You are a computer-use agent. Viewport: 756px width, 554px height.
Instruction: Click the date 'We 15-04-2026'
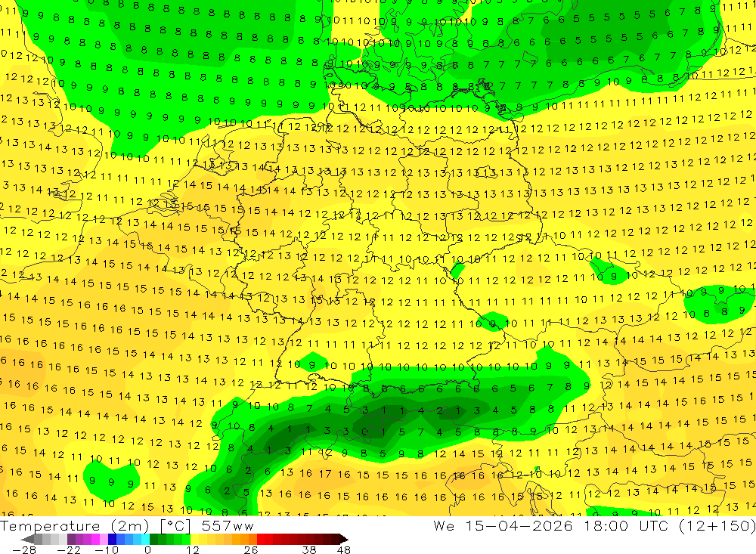pyautogui.click(x=503, y=525)
